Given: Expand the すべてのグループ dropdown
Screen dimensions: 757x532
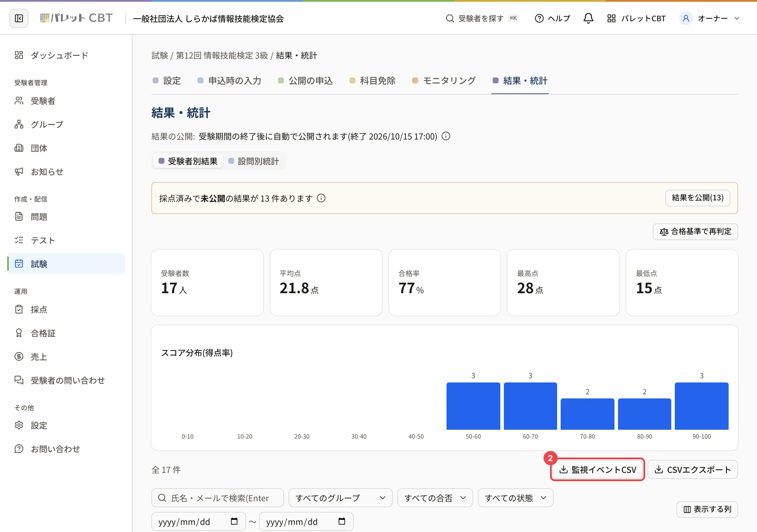Looking at the screenshot, I should point(340,498).
